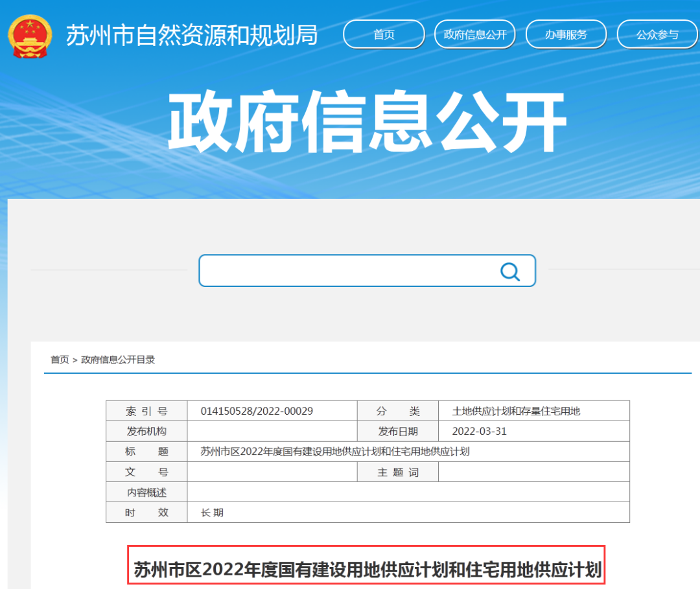
Task: Click the 苏州市自然资源和规划局 site title
Action: click(192, 35)
